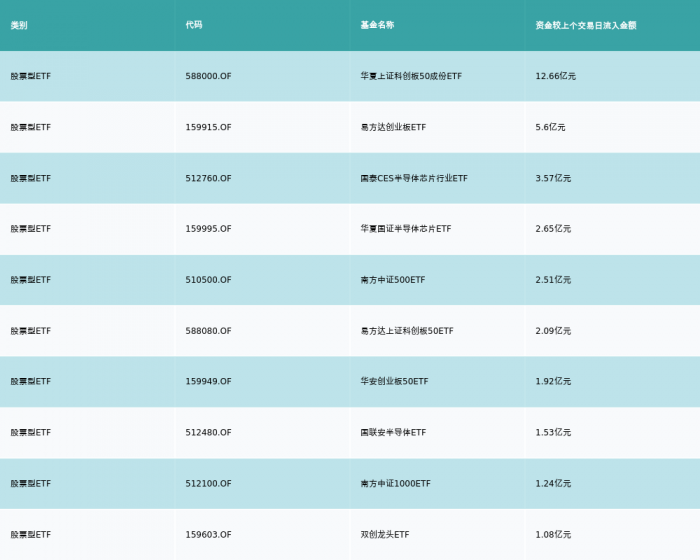
Task: Click the 类别 column header
Action: (19, 25)
